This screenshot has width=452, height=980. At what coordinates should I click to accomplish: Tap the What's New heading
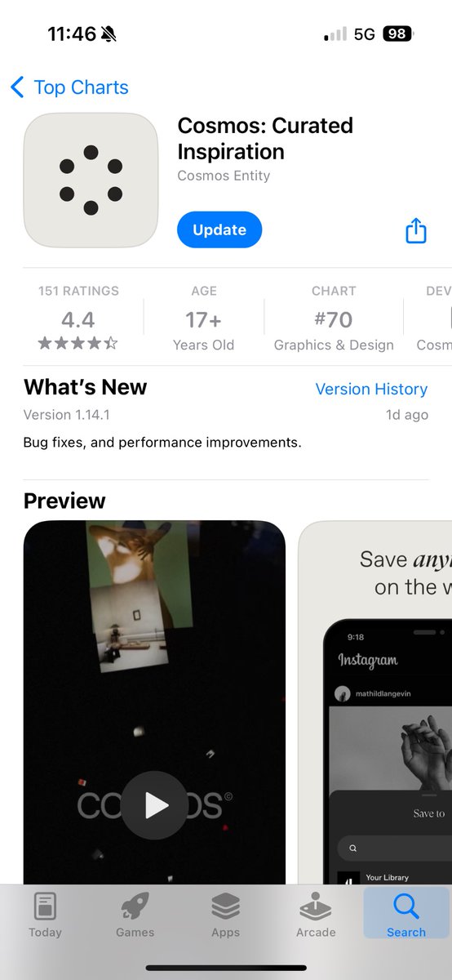[86, 387]
